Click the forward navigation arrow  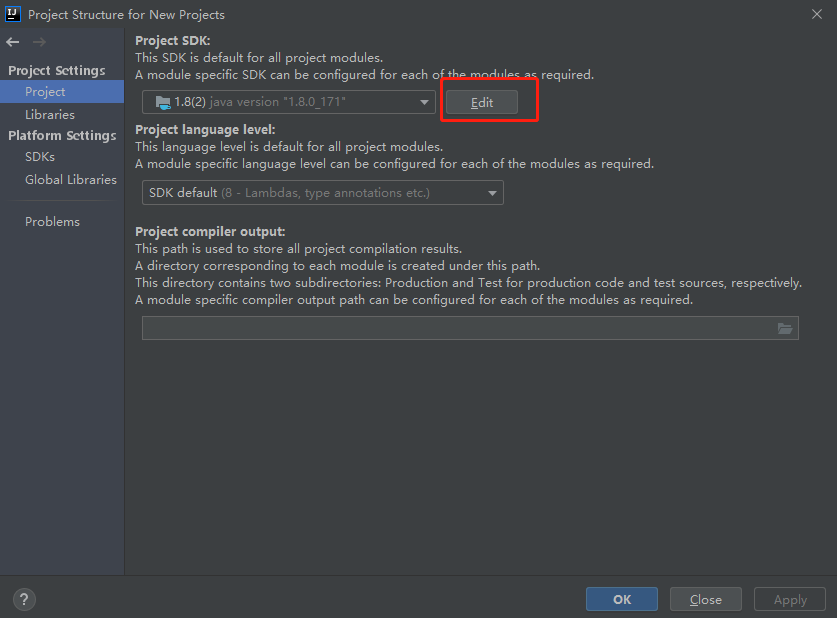[x=39, y=42]
